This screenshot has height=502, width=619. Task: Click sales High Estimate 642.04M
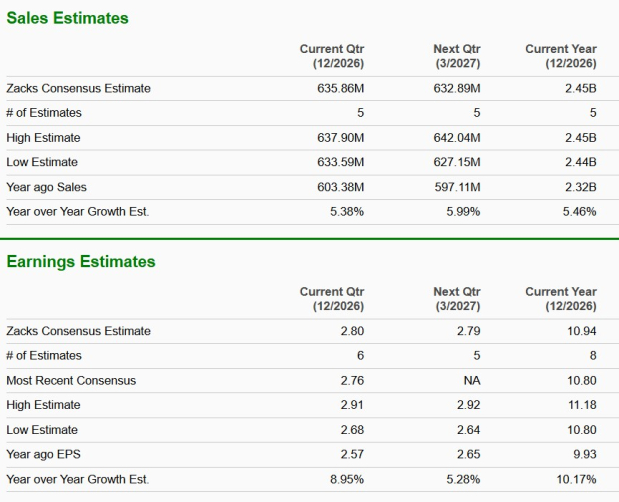coord(457,138)
